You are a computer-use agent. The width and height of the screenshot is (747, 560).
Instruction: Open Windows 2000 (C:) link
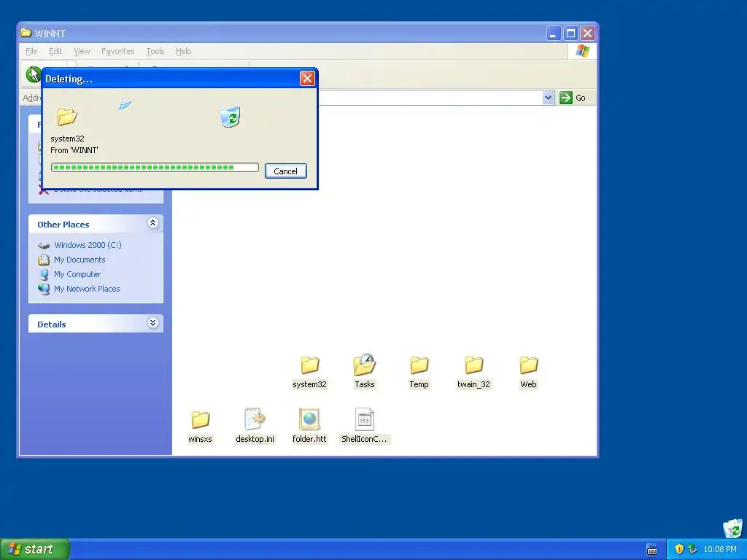(x=88, y=245)
